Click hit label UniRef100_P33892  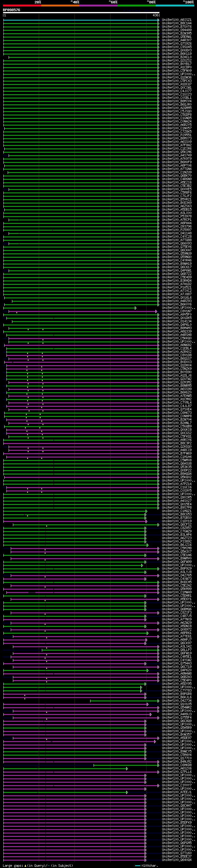click(x=176, y=542)
